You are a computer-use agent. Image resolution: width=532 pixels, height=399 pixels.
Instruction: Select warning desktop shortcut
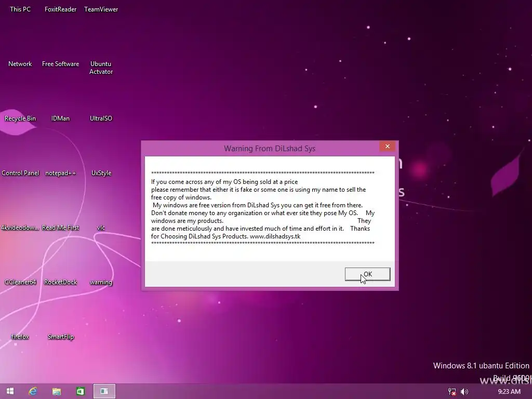101,282
